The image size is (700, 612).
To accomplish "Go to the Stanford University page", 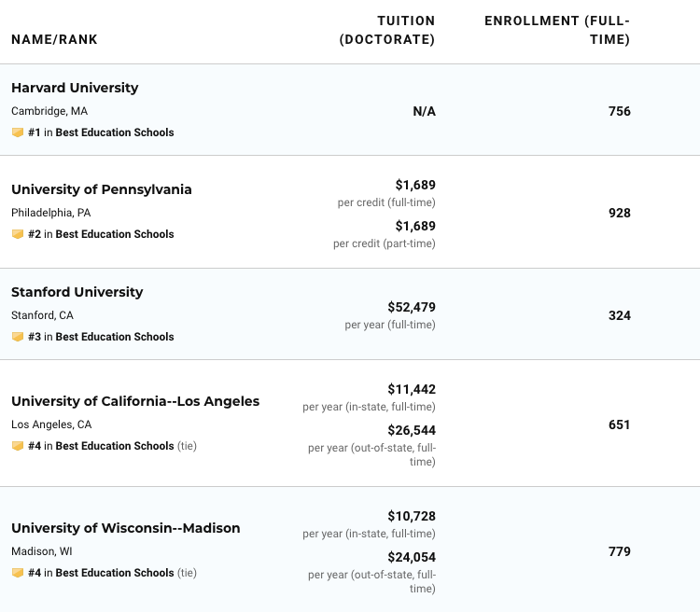I will pos(77,292).
